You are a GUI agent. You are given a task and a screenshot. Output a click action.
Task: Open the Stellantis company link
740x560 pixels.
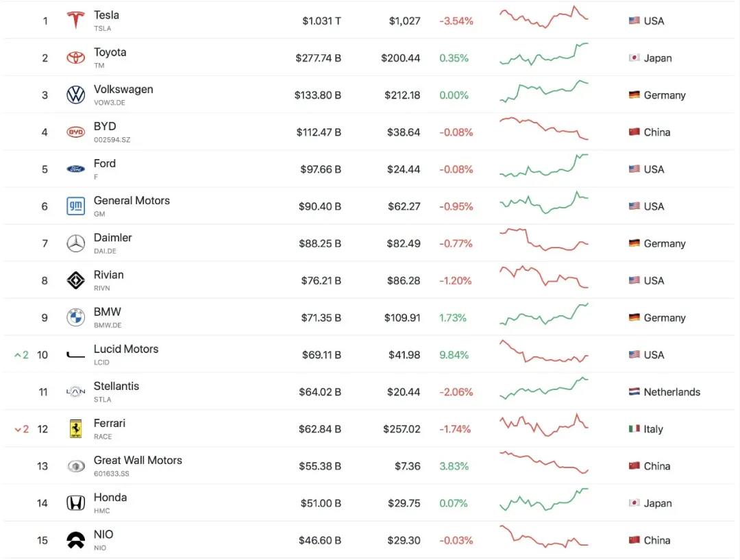(116, 386)
